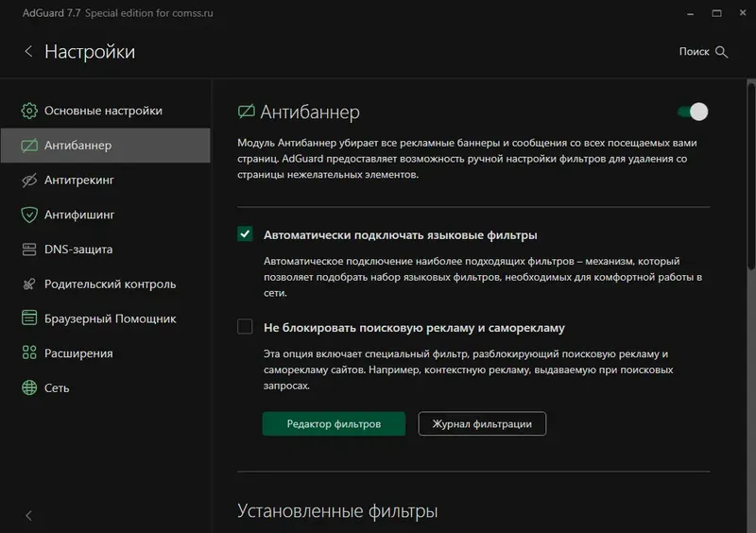Click the Антифишинг shield icon

tap(29, 215)
